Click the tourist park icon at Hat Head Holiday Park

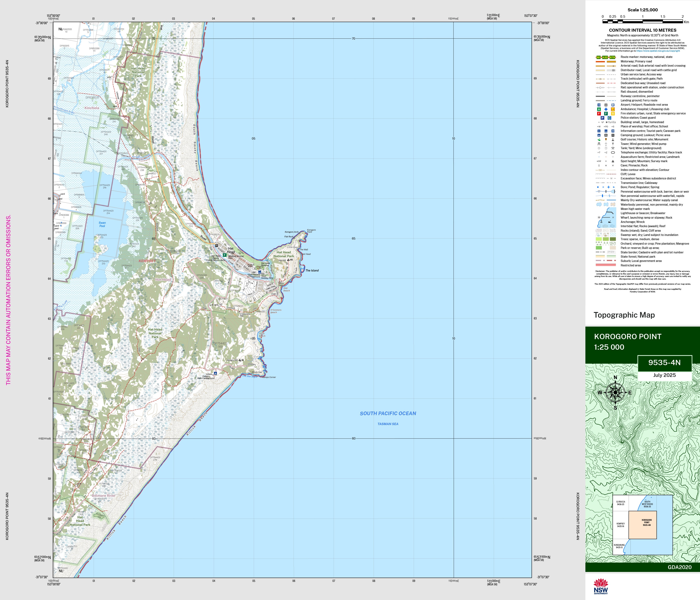coord(259,272)
